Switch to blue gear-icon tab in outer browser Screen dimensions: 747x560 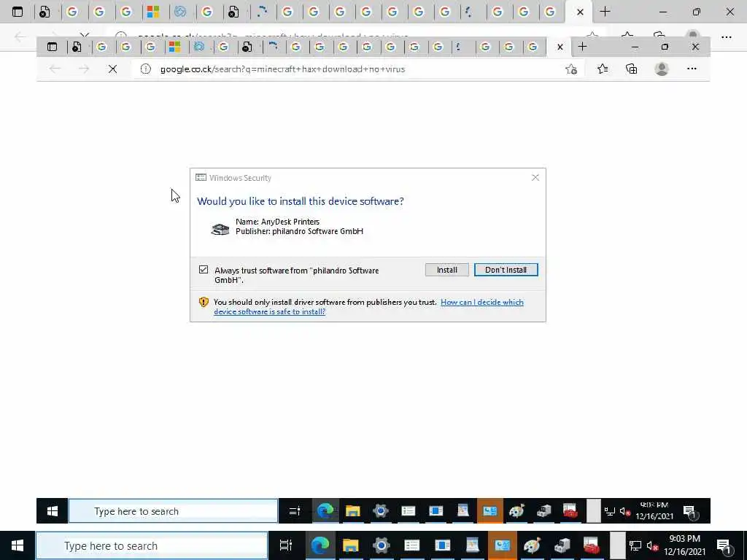point(180,12)
